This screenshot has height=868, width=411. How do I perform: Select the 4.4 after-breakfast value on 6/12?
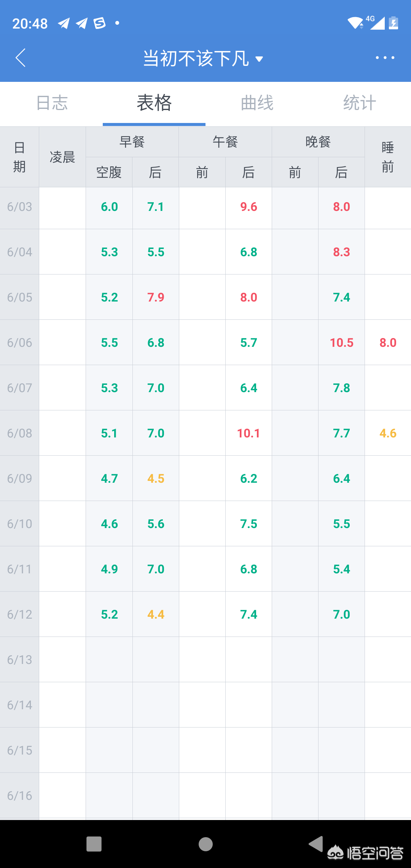click(x=156, y=614)
